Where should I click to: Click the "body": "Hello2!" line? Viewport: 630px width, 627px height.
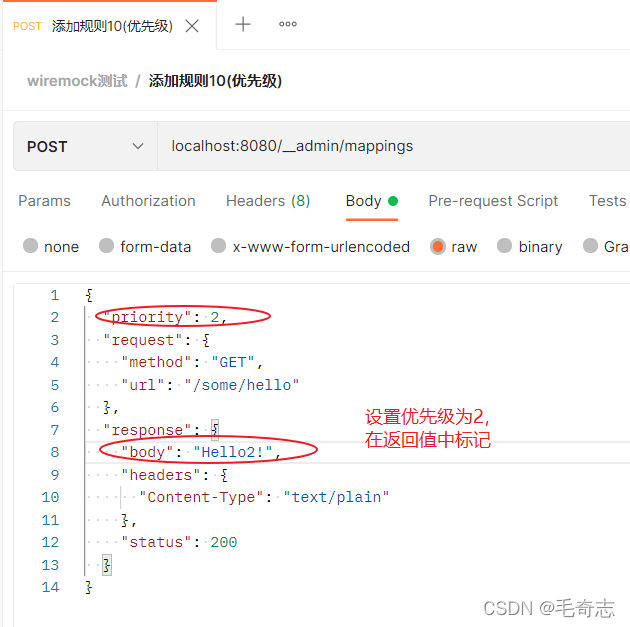coord(201,452)
